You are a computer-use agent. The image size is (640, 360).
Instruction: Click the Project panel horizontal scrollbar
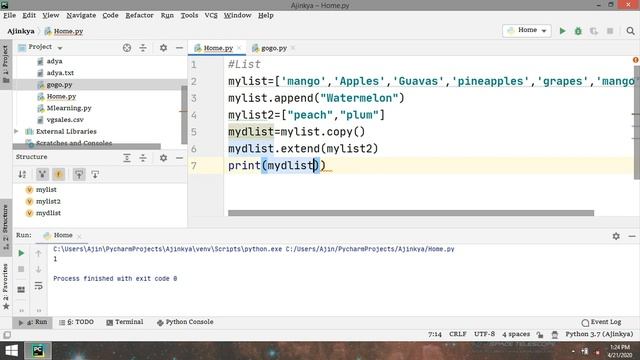tap(87, 146)
